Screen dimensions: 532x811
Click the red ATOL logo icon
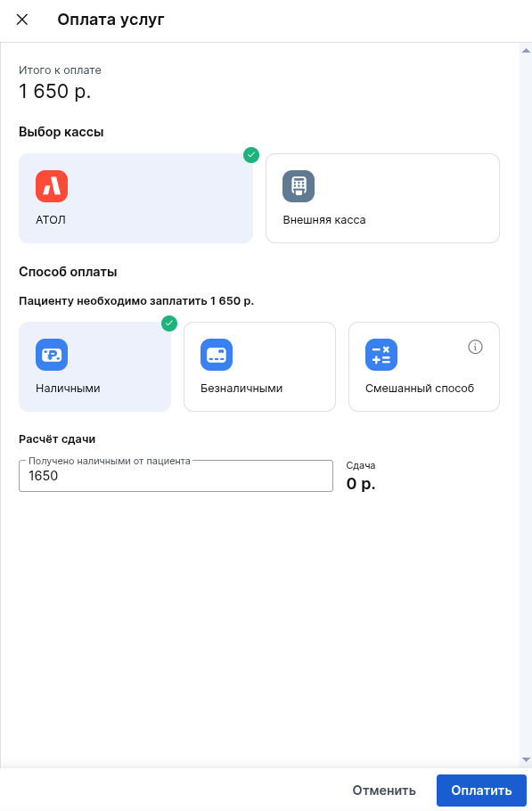[52, 186]
